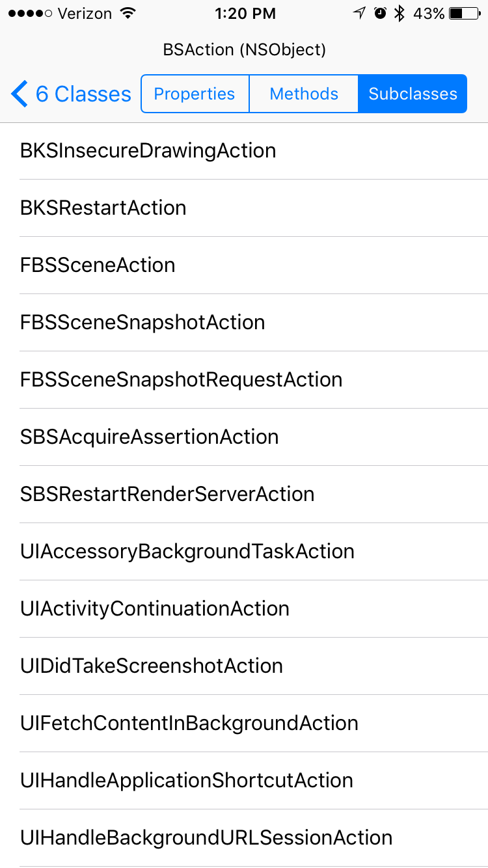
Task: Tap the location arrow status icon
Action: [x=359, y=13]
